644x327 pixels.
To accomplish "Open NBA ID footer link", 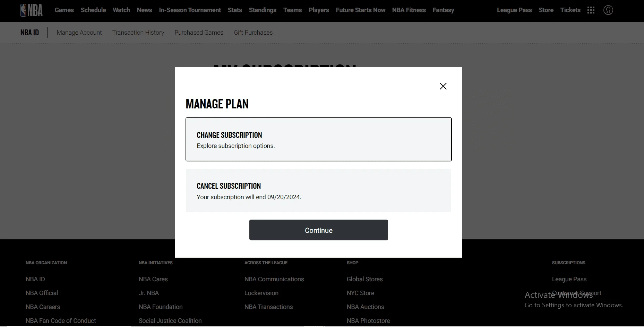I will [35, 279].
